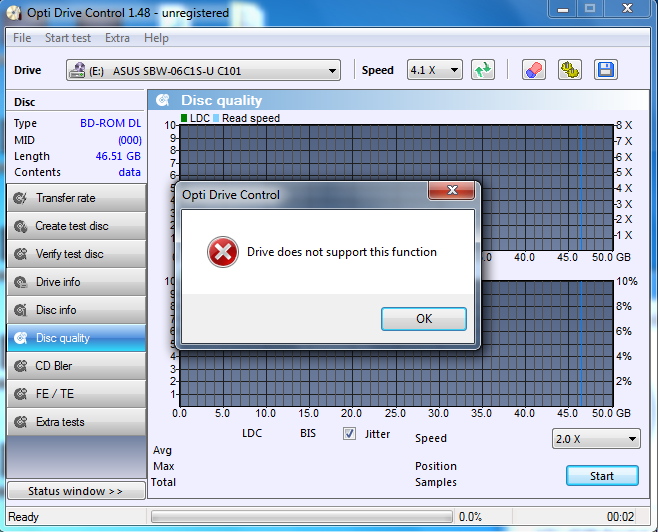Click the upper LDC read speed chart
The height and width of the screenshot is (532, 658).
[396, 153]
